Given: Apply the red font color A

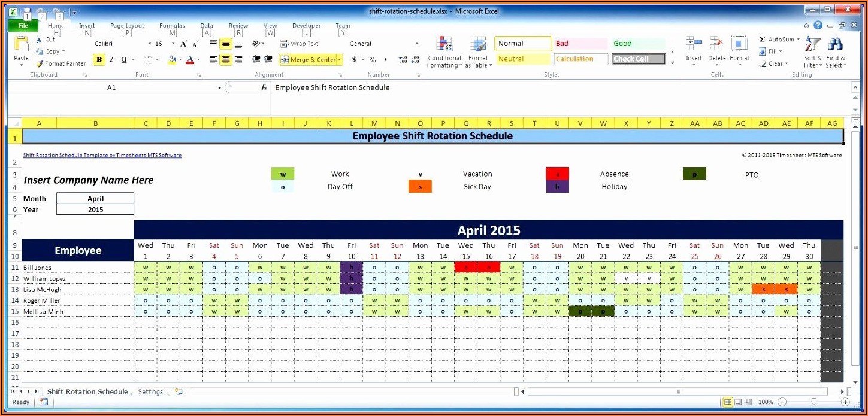Looking at the screenshot, I should 190,59.
